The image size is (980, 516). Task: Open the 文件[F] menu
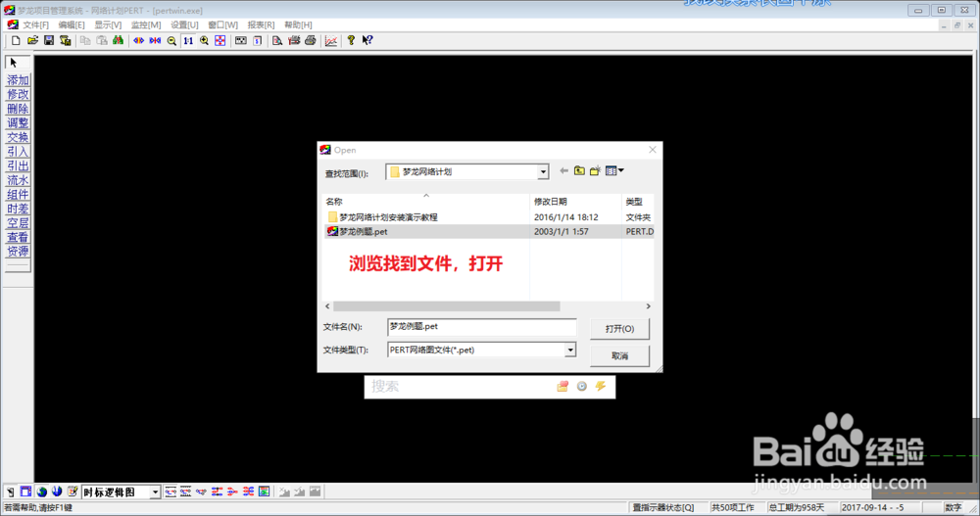[35, 25]
